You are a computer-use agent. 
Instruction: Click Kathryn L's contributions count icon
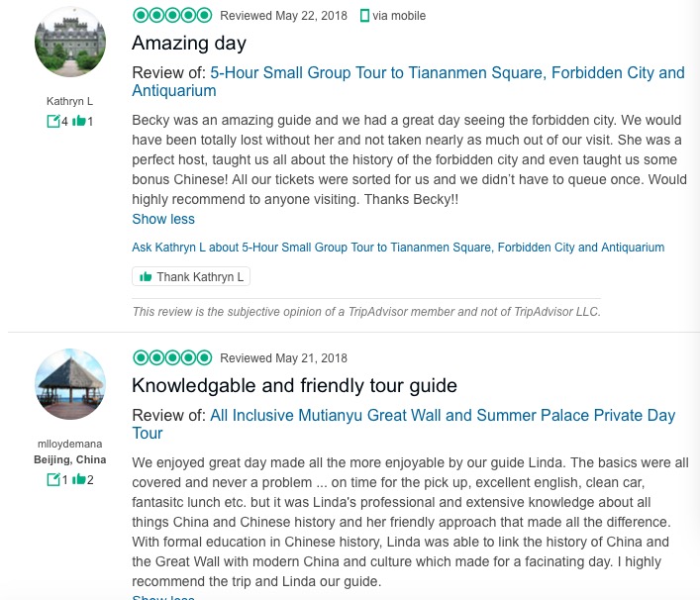(53, 122)
